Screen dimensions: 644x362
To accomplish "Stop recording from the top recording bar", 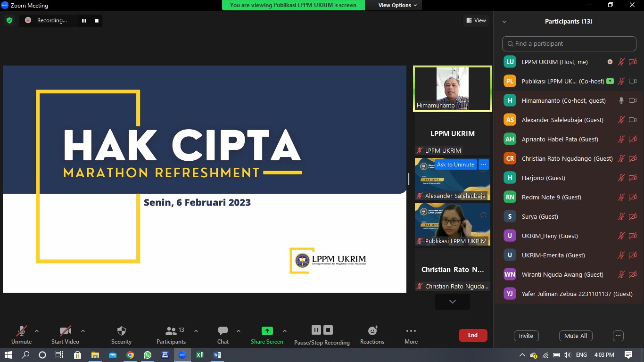I will (96, 20).
